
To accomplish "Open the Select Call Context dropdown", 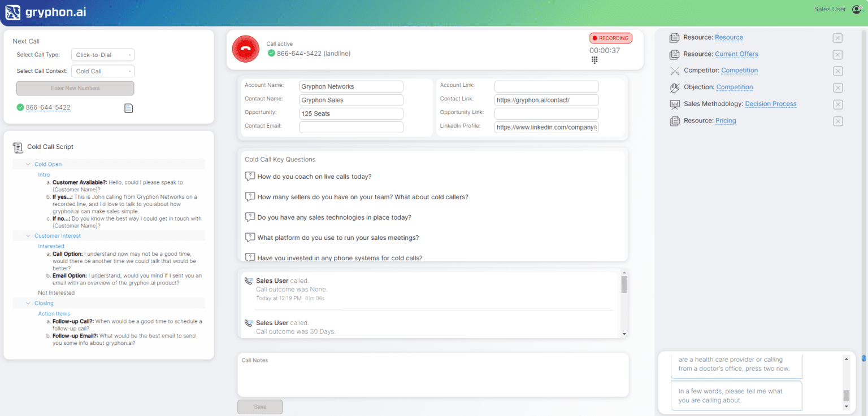I will 102,71.
